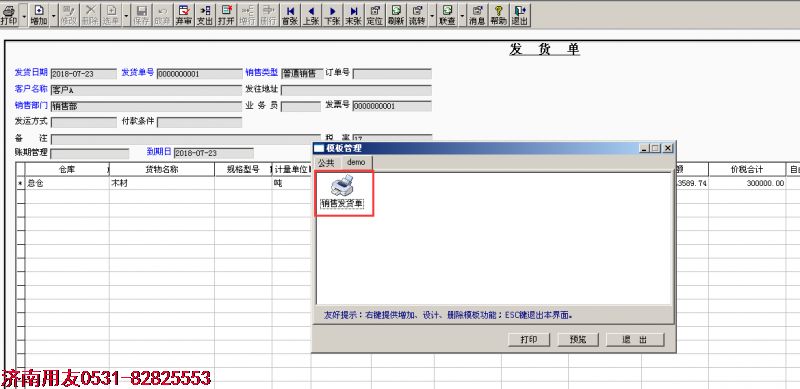Select the 销售发货单 template thumbnail
Viewport: 800px width, 389px height.
tap(343, 192)
